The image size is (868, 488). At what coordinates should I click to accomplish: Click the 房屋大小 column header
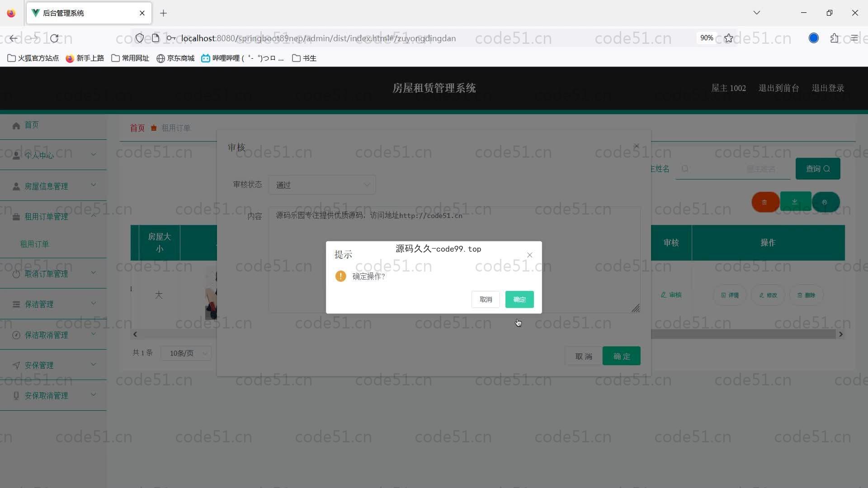[159, 243]
